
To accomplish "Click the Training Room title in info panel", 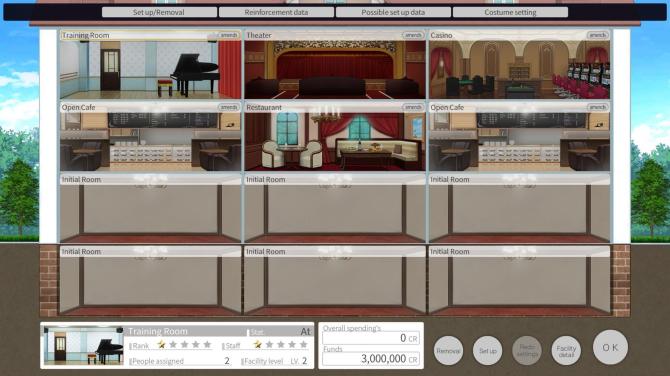I will pos(158,331).
